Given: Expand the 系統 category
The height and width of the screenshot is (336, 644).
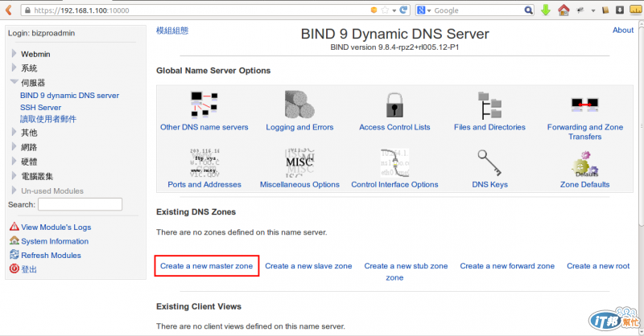Looking at the screenshot, I should (14, 68).
